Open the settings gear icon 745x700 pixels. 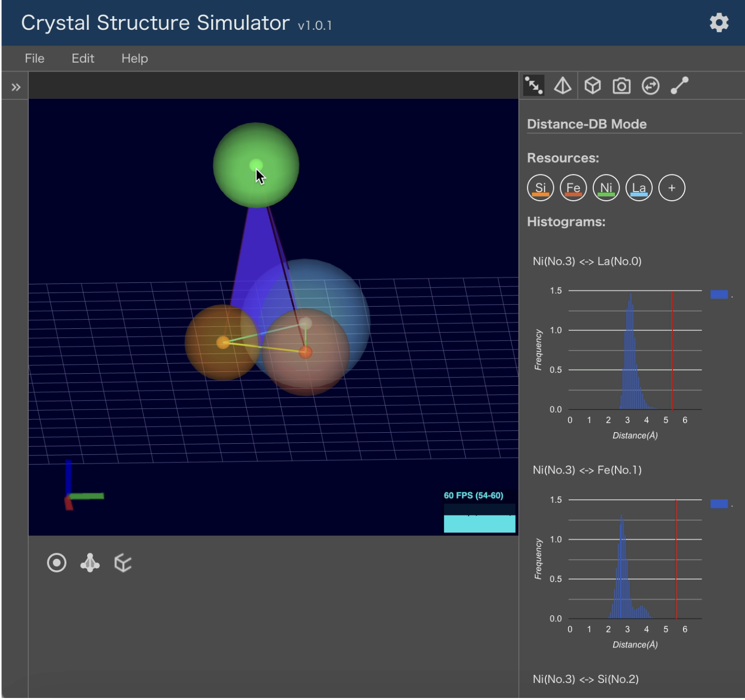coord(720,22)
